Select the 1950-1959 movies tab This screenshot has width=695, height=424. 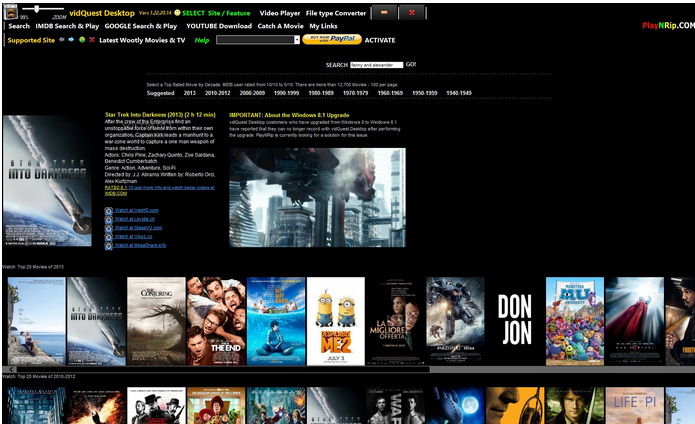(425, 93)
